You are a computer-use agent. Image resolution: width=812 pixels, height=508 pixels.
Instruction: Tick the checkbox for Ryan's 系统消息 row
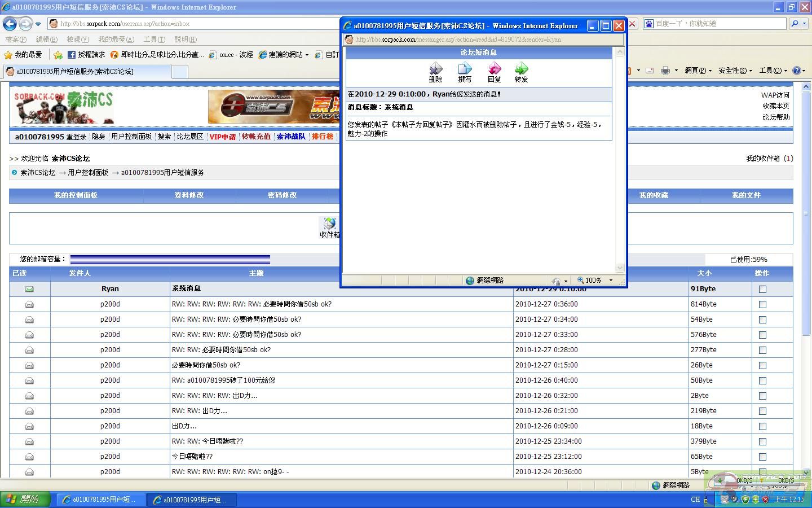762,289
